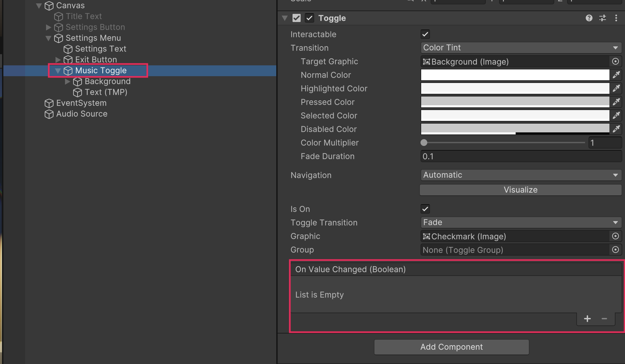625x364 pixels.
Task: Add an event to On Value Changed list
Action: (587, 319)
